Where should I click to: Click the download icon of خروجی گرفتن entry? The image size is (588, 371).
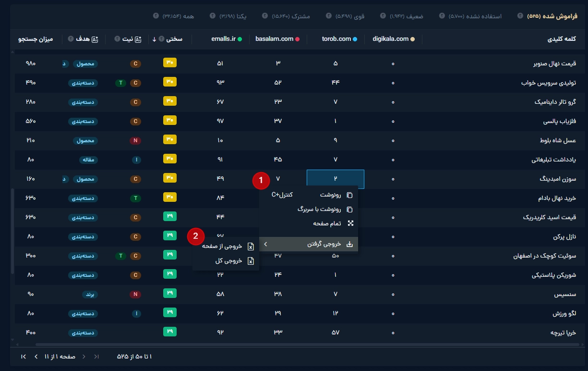tap(349, 244)
